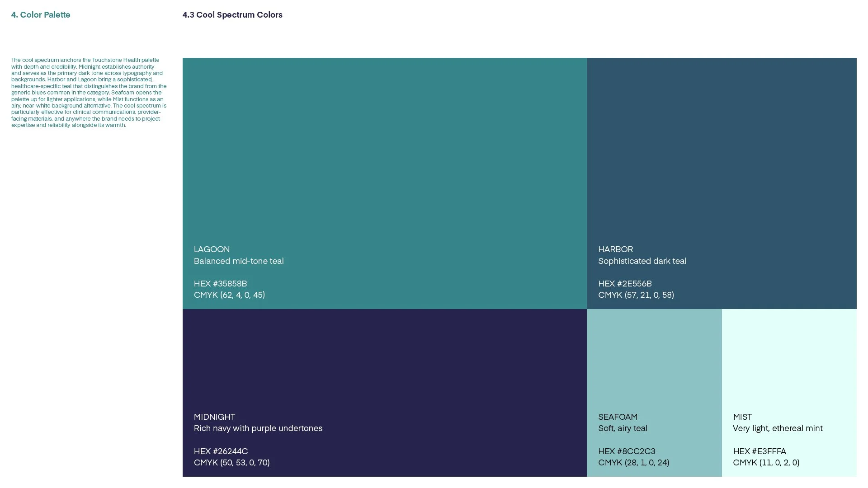Screen dimensions: 868x488
Task: Click the HEX #2E556B value text
Action: 625,284
